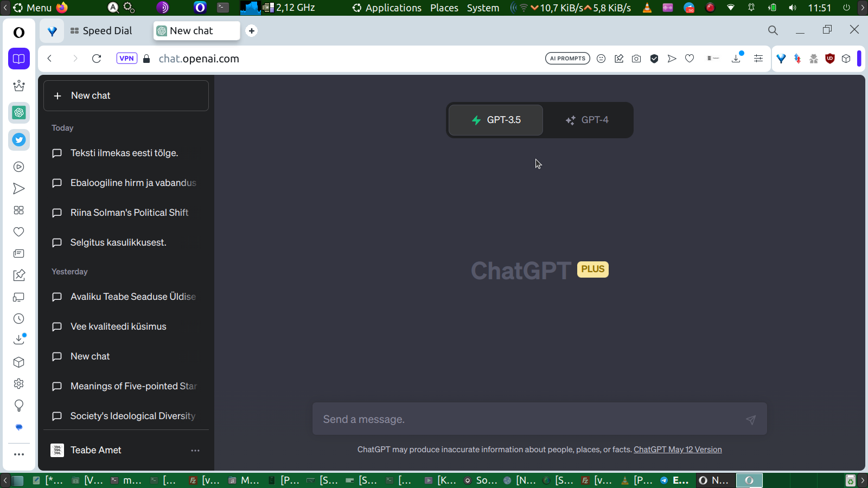Screen dimensions: 868x488
Task: Toggle the VPN badge
Action: [127, 59]
